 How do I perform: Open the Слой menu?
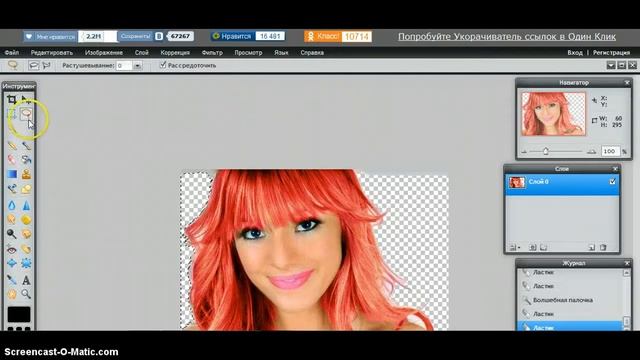[x=142, y=53]
